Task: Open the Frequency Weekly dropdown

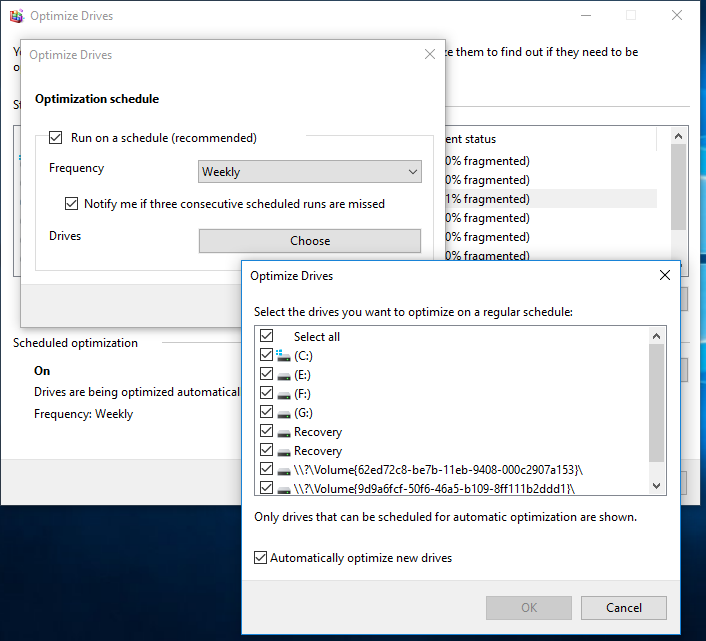Action: [x=310, y=172]
